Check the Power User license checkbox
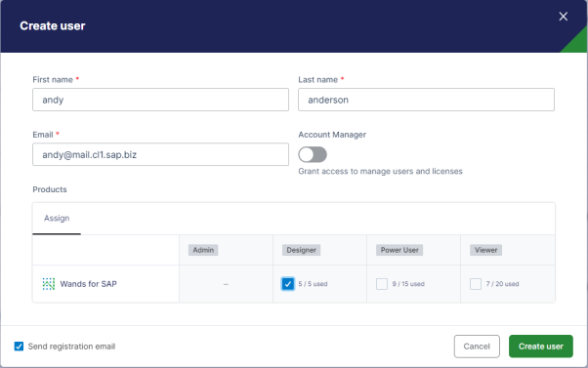This screenshot has width=588, height=368. [382, 284]
